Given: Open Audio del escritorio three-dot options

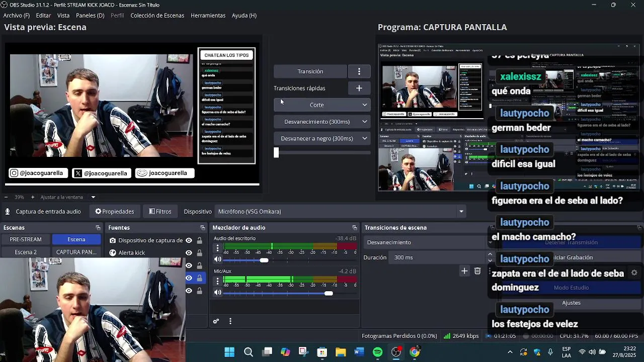Looking at the screenshot, I should (217, 248).
